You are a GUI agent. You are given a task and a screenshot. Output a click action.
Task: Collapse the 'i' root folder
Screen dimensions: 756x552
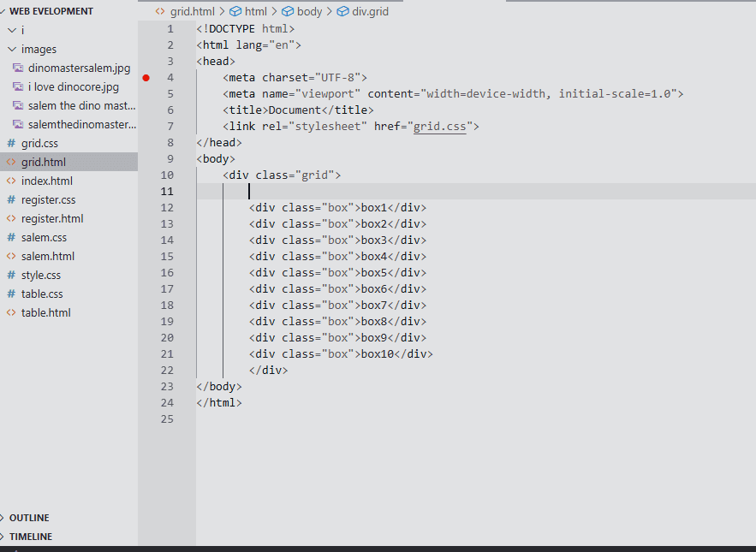12,31
